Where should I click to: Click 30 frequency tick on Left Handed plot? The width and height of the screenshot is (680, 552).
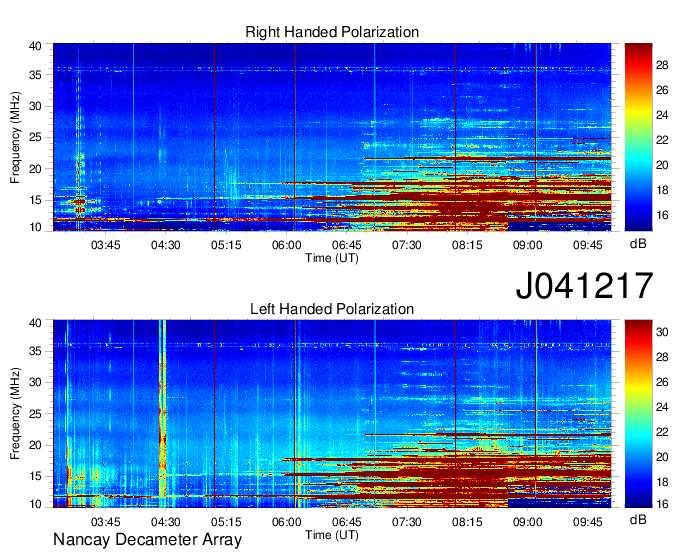pos(35,382)
